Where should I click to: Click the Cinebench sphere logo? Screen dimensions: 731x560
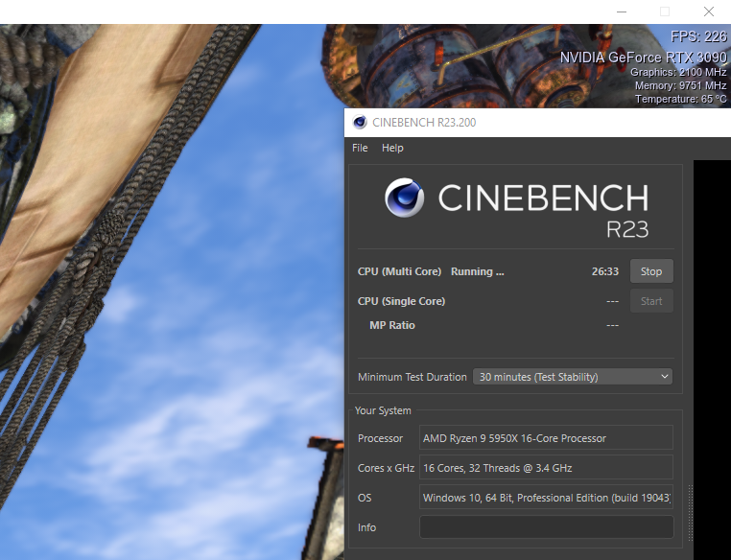[x=404, y=198]
